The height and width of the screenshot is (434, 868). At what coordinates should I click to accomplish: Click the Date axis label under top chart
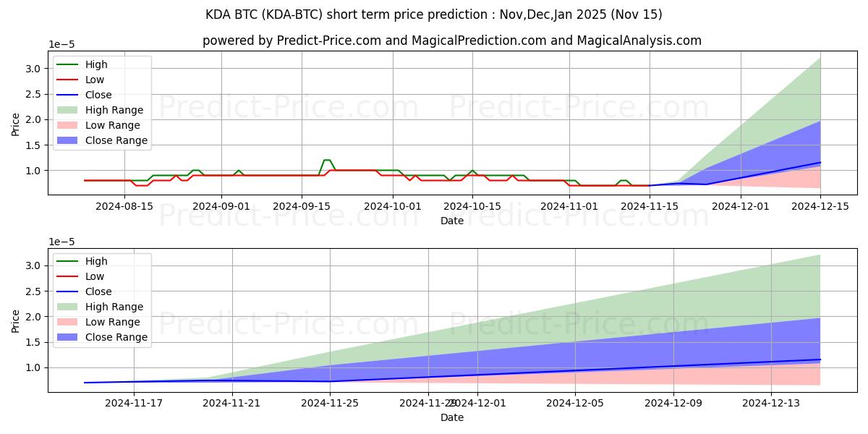pos(452,221)
